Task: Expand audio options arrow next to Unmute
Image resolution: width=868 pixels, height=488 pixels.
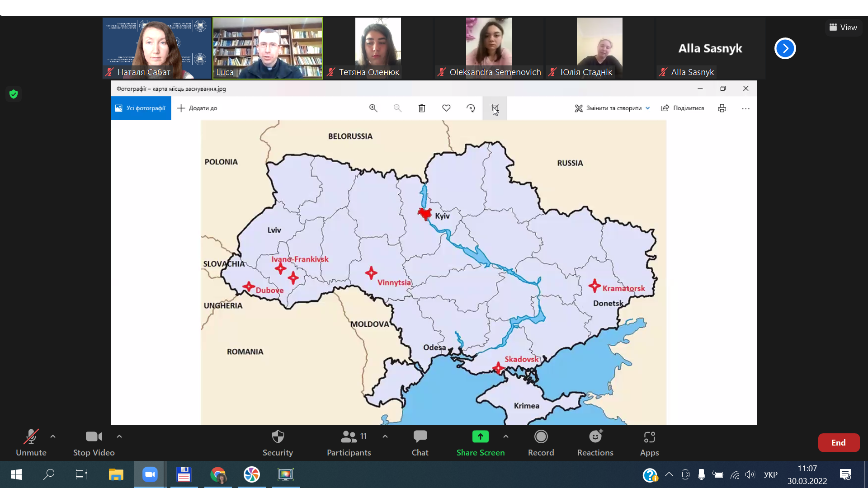Action: pos(53,436)
